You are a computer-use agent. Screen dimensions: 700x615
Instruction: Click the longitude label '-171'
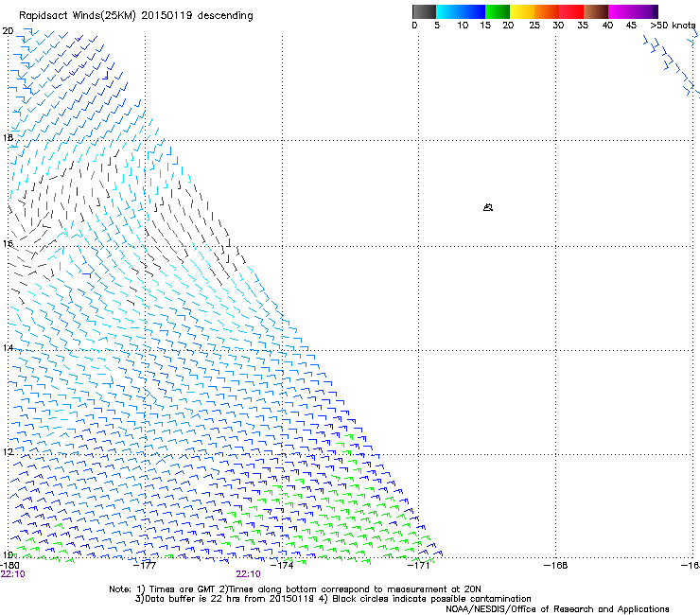(419, 566)
